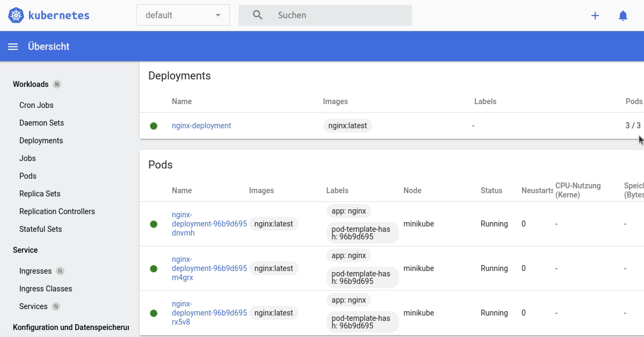Click pod-template-hash label of pod dnvmh
The width and height of the screenshot is (644, 337).
(x=363, y=233)
